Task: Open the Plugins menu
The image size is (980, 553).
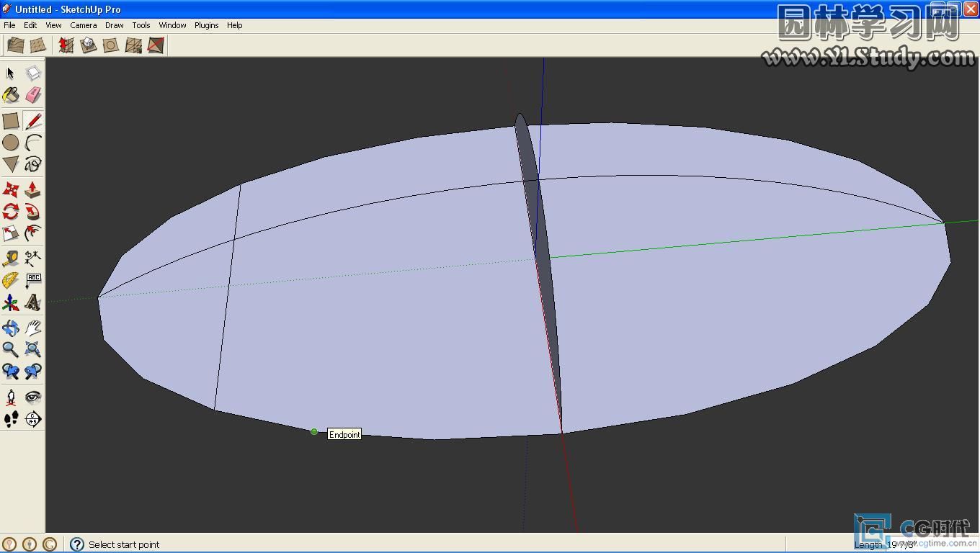Action: point(207,25)
